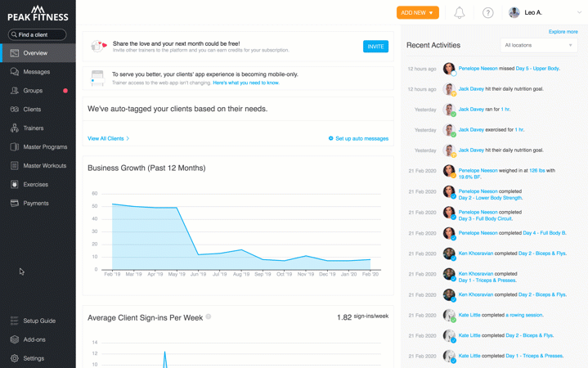Open the help question mark icon

[x=487, y=13]
